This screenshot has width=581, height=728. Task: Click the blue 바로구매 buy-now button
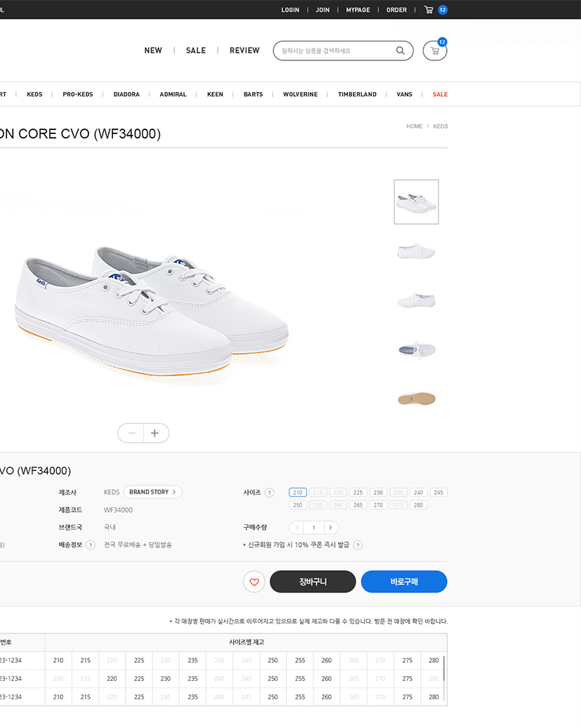pos(404,582)
